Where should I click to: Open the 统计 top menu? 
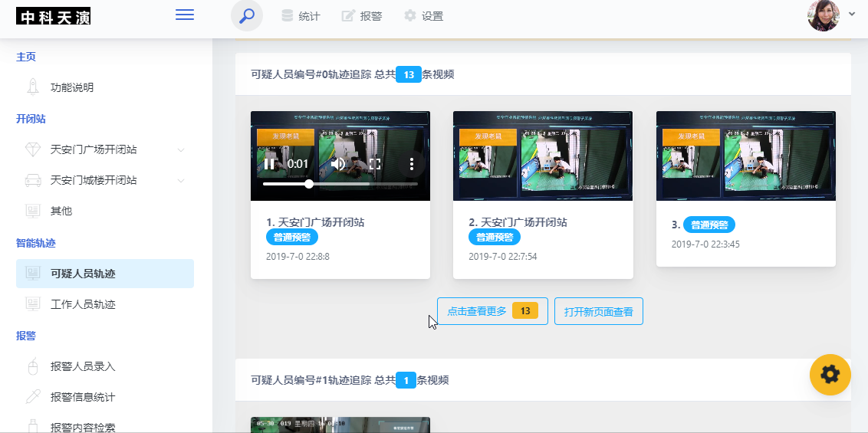301,16
